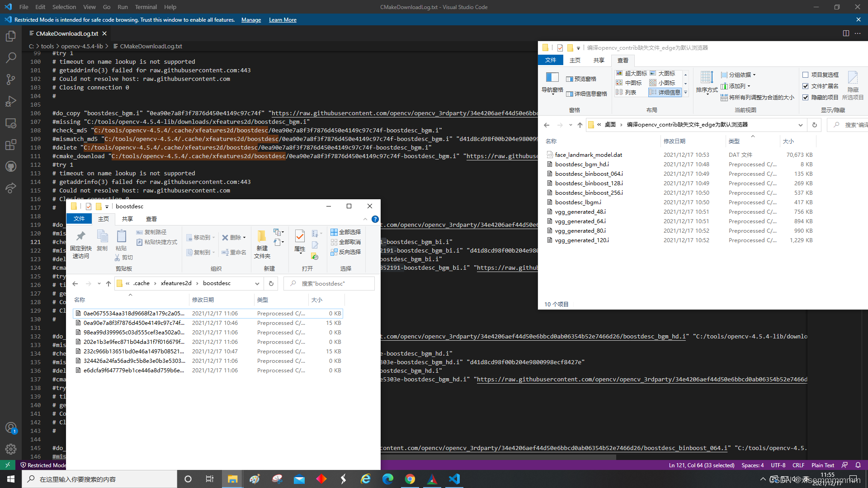Open the Share tab in the boostdesc ribbon
This screenshot has height=488, width=868.
127,219
